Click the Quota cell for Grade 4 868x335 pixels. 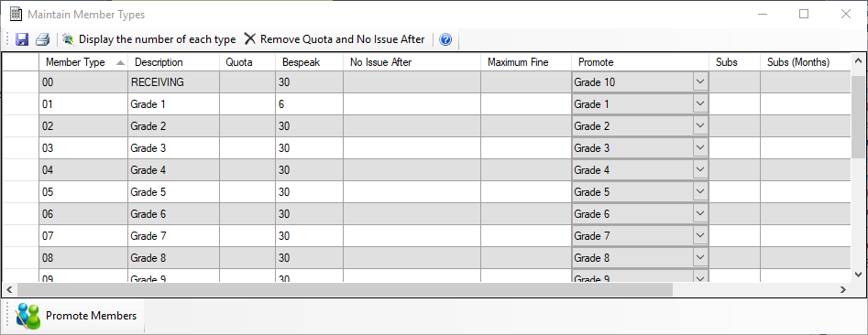pos(247,170)
